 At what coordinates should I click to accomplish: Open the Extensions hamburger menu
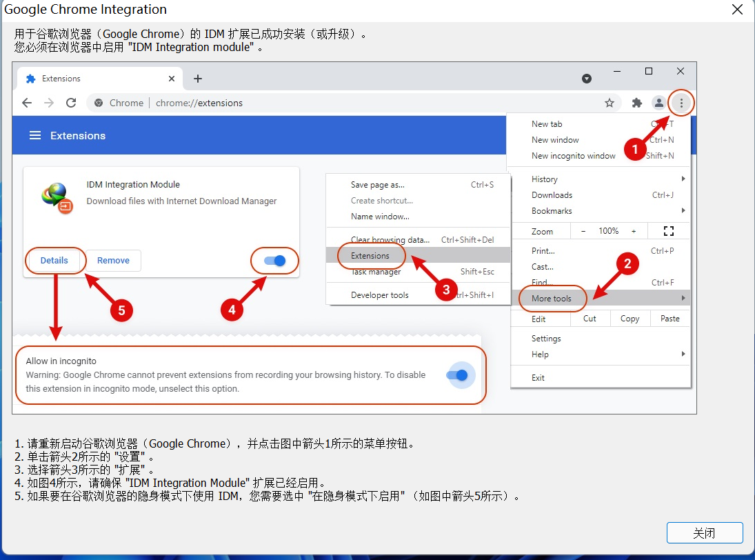coord(35,135)
